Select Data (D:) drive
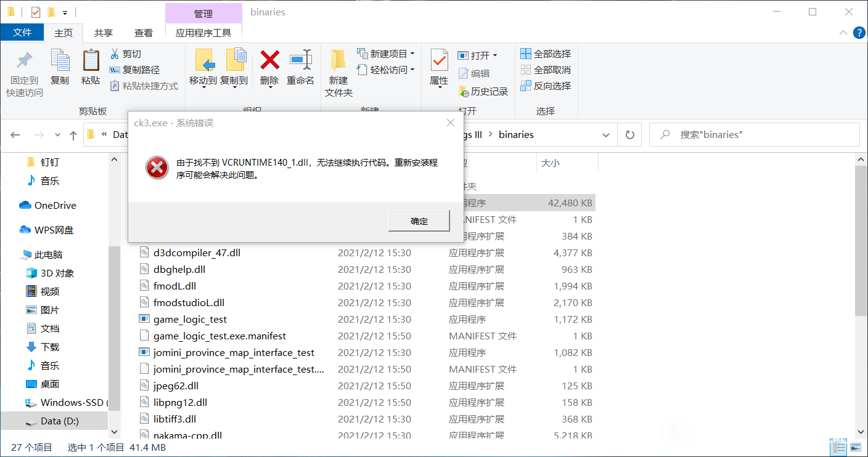This screenshot has height=457, width=868. pos(54,421)
